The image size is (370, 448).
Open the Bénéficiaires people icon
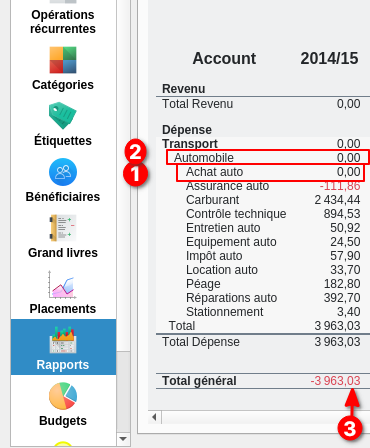[x=63, y=172]
